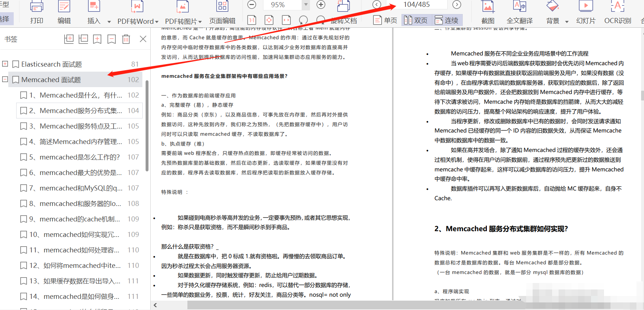Image resolution: width=644 pixels, height=310 pixels.
Task: Toggle 双页 two-page view
Action: click(x=416, y=20)
